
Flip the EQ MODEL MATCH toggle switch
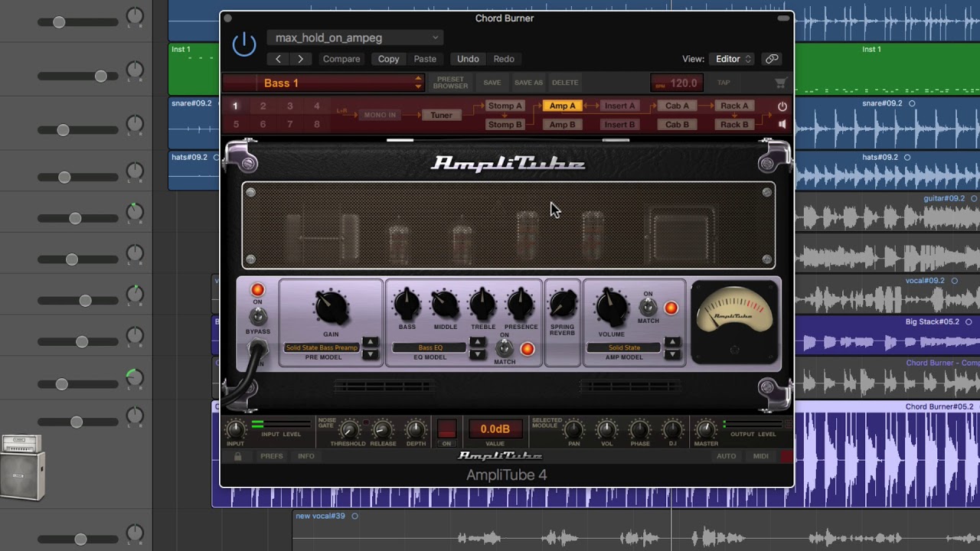(505, 348)
